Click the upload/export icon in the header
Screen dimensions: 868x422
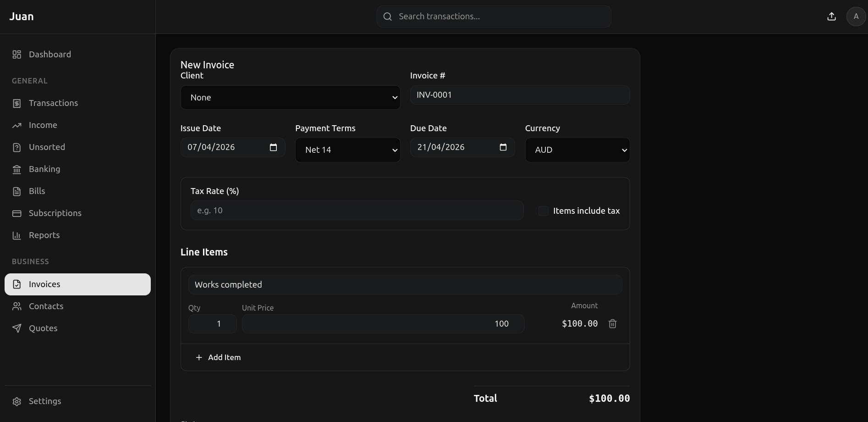831,16
